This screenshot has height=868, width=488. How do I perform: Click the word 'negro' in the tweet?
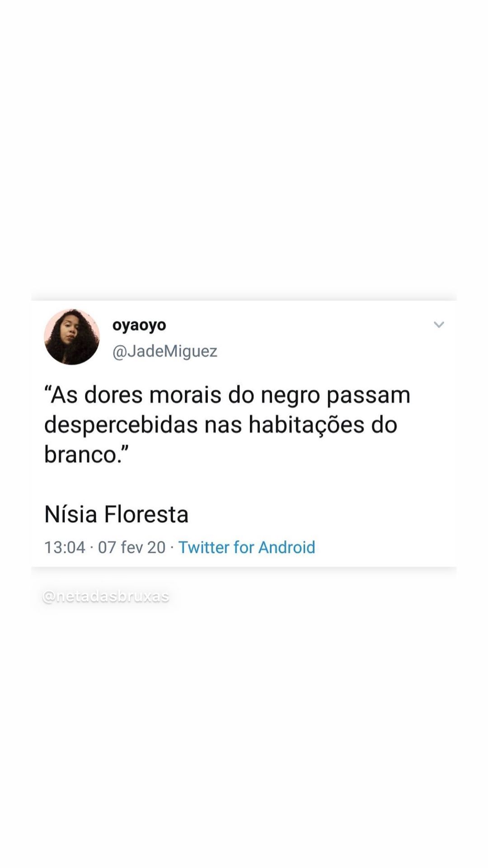(x=290, y=396)
